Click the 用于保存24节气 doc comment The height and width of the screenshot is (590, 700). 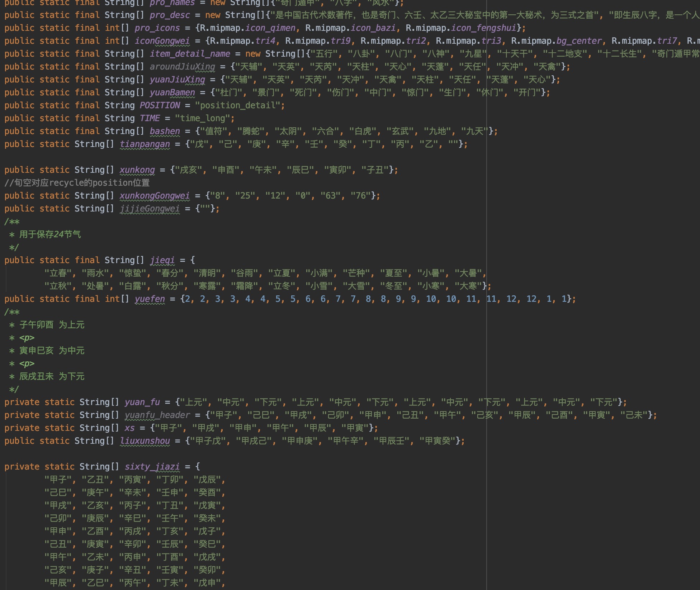(50, 234)
